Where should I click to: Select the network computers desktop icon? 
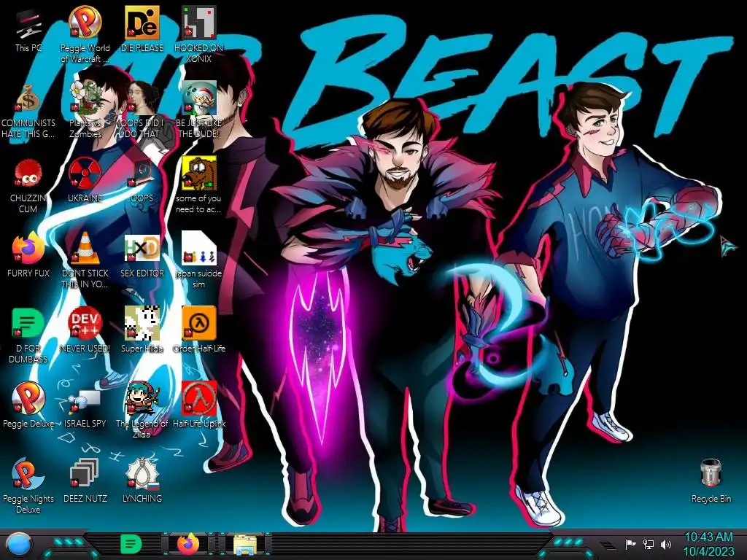tap(85, 400)
